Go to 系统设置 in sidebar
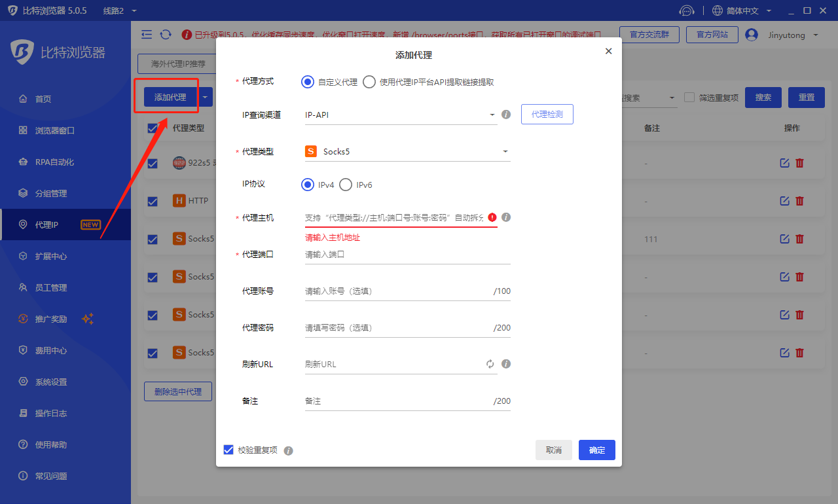This screenshot has width=838, height=504. point(51,382)
